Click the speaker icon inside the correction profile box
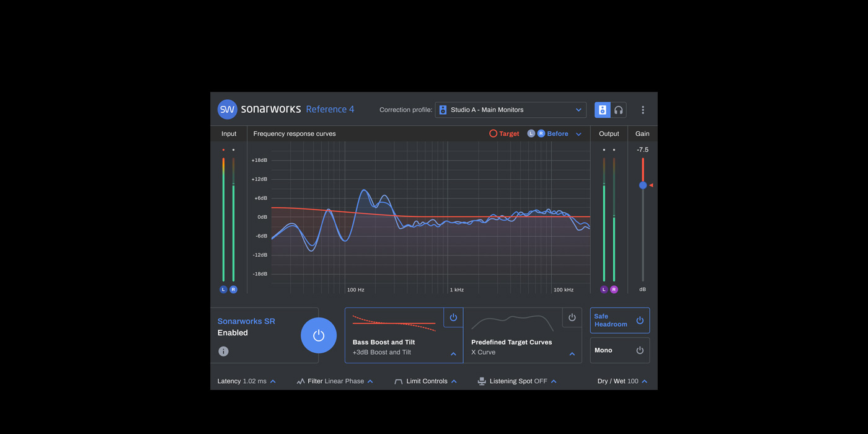Viewport: 868px width, 434px height. point(443,110)
